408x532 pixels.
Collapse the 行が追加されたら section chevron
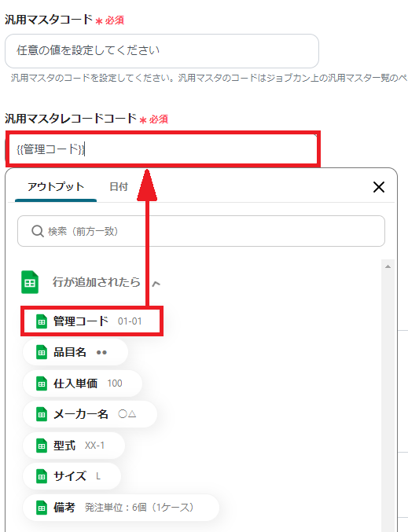[x=156, y=284]
